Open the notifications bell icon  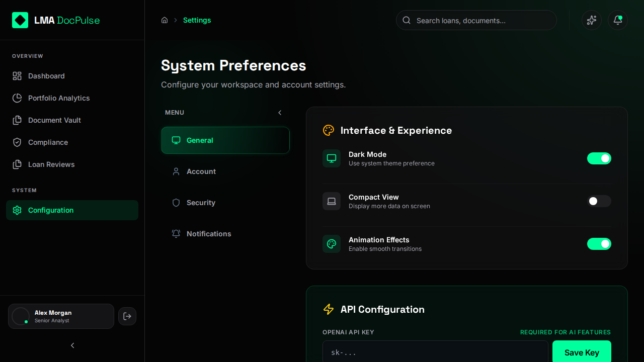point(618,20)
